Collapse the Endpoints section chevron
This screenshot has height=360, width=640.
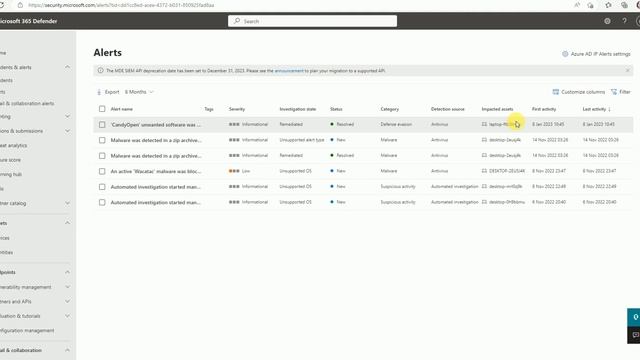click(67, 272)
